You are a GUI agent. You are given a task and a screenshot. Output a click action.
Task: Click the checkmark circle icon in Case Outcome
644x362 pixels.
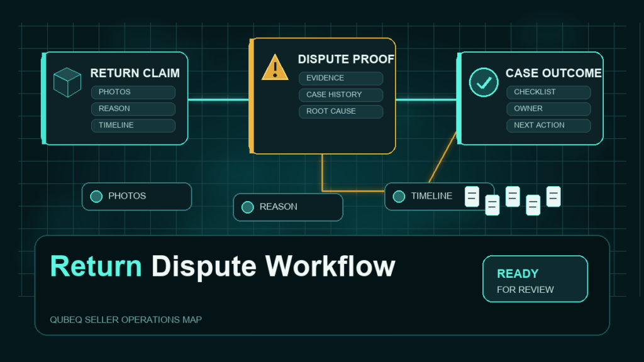(484, 82)
